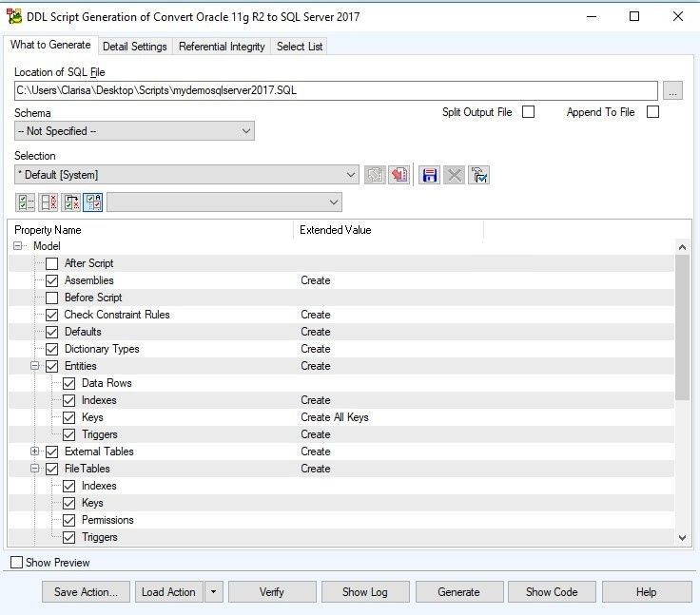Viewport: 700px width, 615px height.
Task: Enable the Split Output File checkbox
Action: pos(528,111)
